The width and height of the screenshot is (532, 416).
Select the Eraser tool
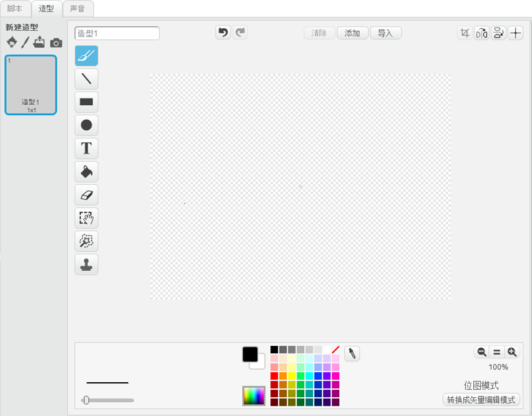86,195
